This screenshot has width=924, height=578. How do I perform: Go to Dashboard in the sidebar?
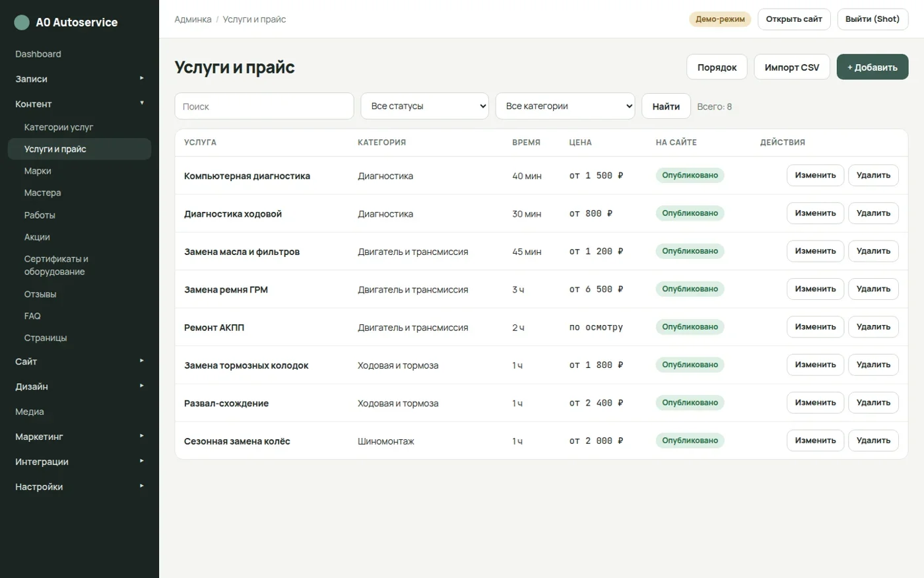tap(79, 54)
